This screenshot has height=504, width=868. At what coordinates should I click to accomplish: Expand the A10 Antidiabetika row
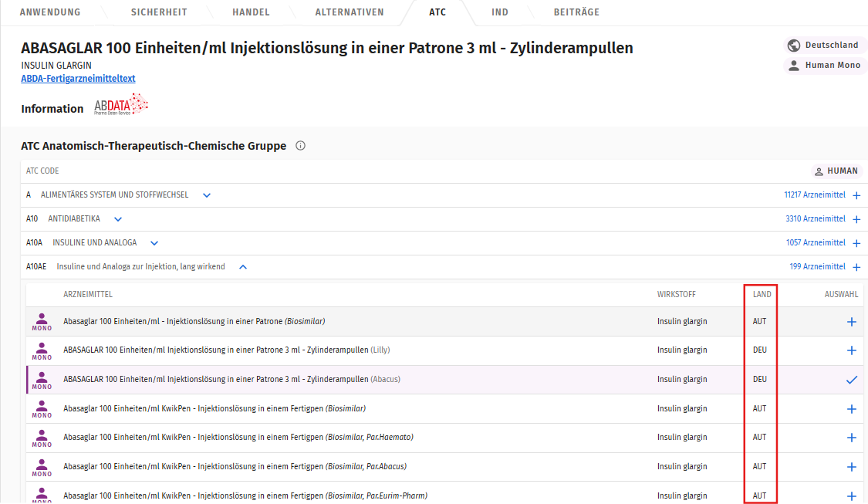pos(118,219)
